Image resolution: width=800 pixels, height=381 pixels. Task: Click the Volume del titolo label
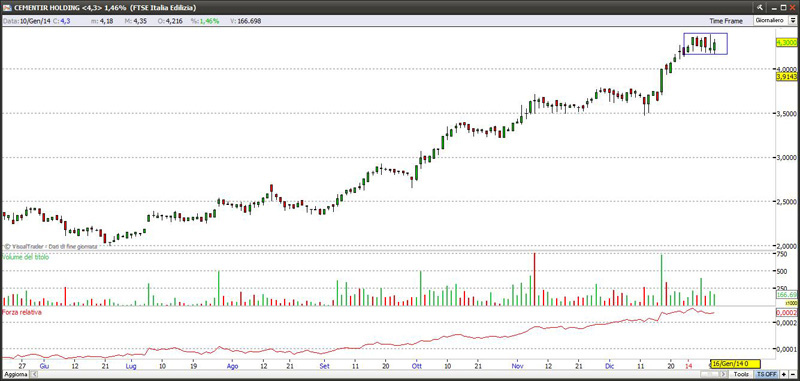tap(27, 258)
